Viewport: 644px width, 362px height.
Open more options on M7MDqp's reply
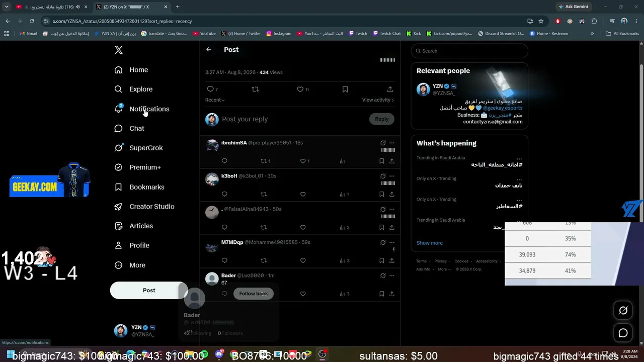pos(392,242)
